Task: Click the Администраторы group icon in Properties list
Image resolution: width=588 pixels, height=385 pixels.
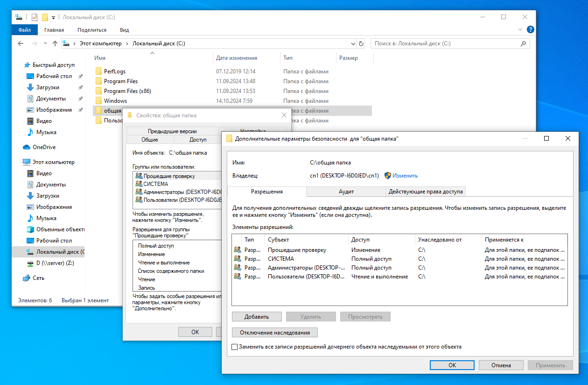Action: click(139, 192)
